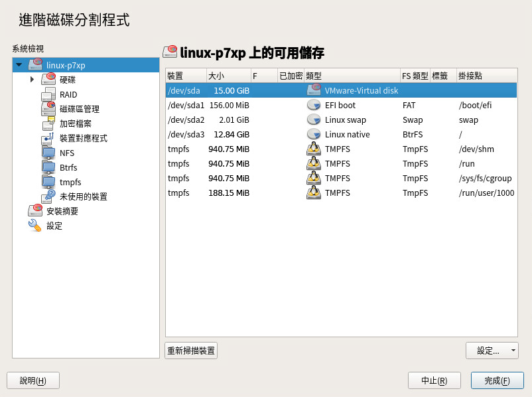Viewport: 532px width, 397px height.
Task: Sort table by 大小 column header
Action: (229, 76)
